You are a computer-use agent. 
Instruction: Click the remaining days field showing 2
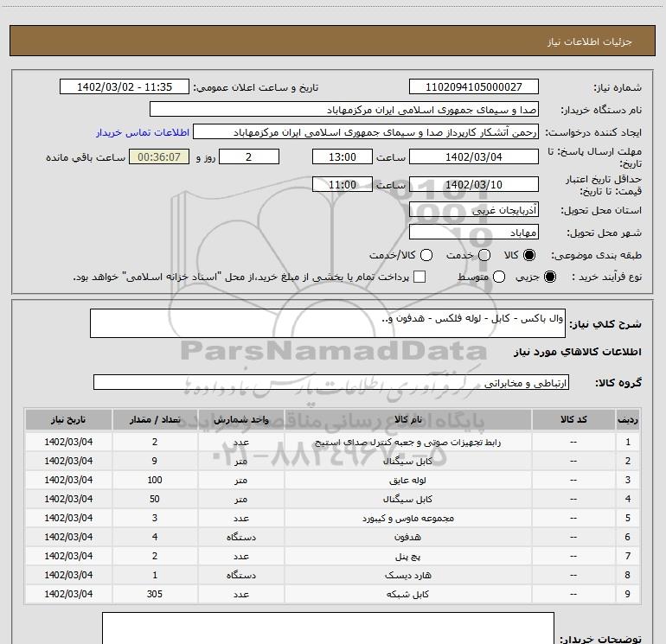[x=249, y=156]
